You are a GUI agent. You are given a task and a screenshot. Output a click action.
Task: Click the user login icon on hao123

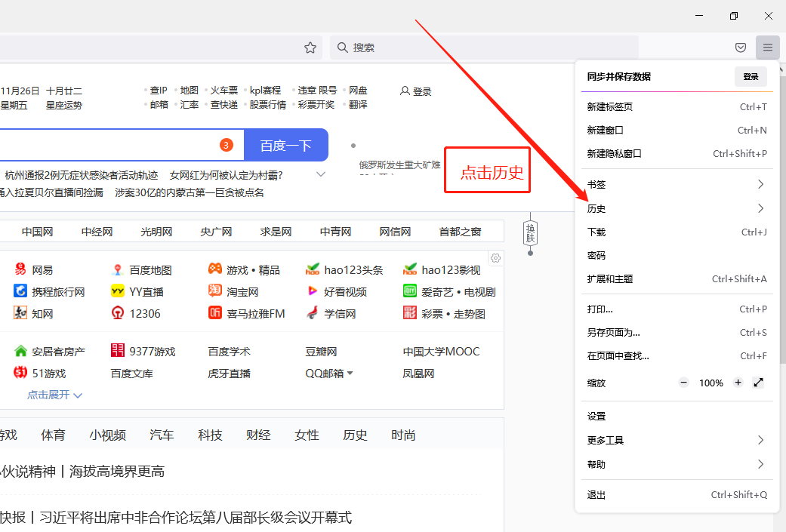point(405,91)
